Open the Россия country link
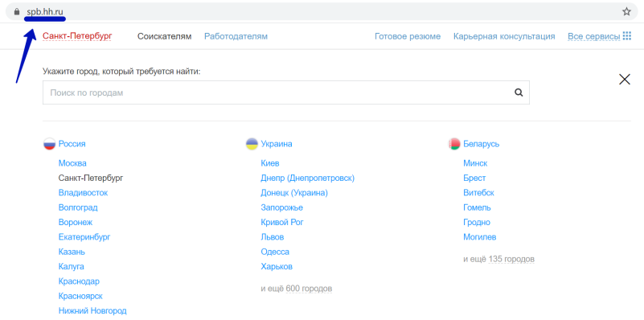This screenshot has width=644, height=320. coord(72,144)
